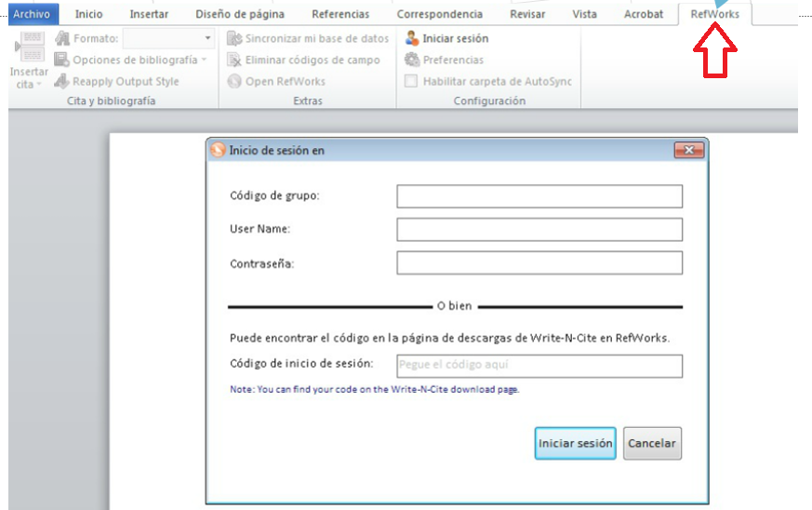812x510 pixels.
Task: Open the Revisar tab
Action: tap(527, 14)
